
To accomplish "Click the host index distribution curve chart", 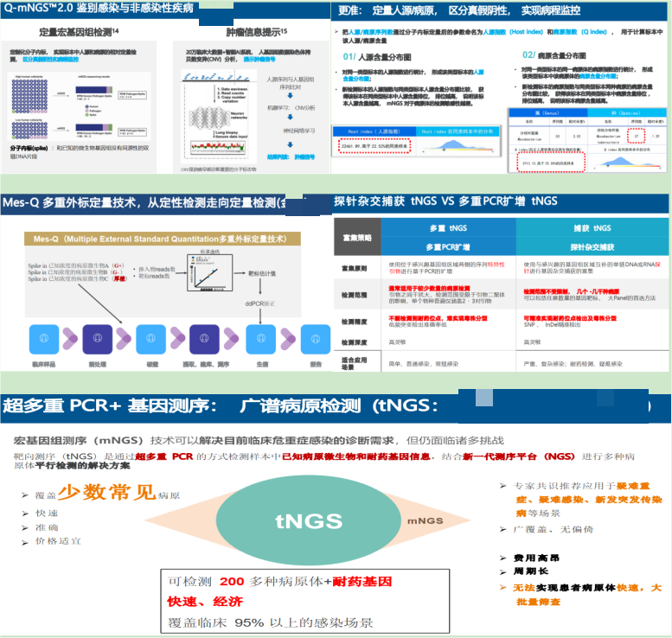I will [x=458, y=147].
